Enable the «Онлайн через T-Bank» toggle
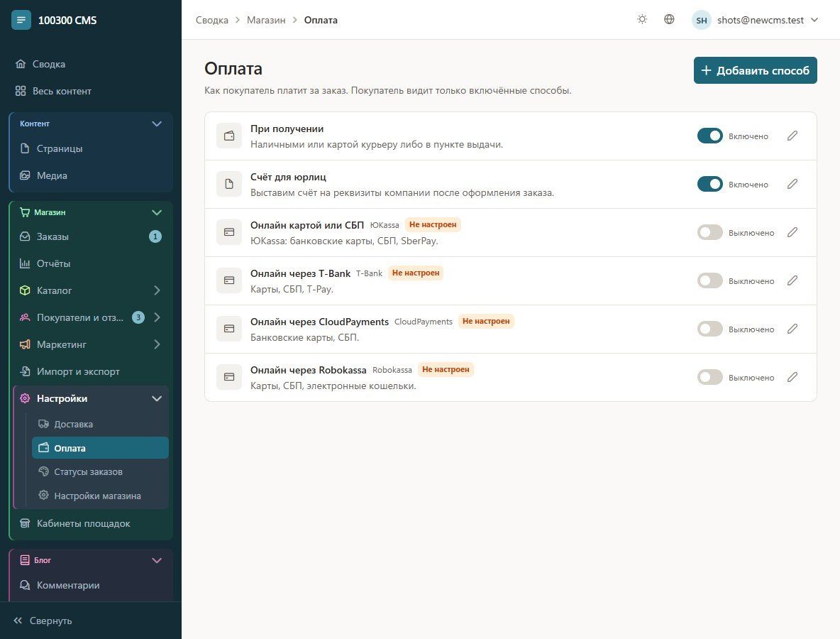840x639 pixels. [x=710, y=280]
